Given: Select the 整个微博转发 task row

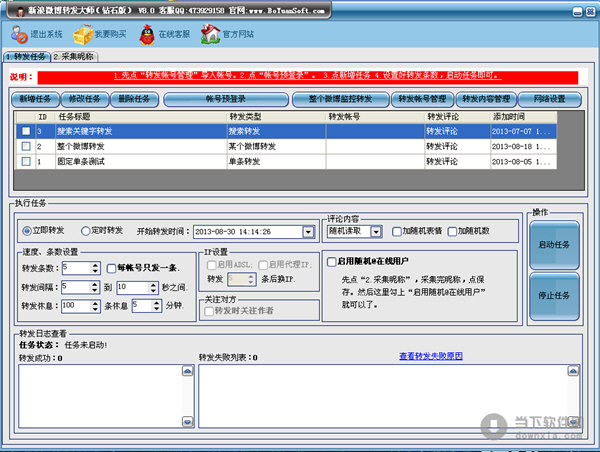Looking at the screenshot, I should pyautogui.click(x=286, y=146).
